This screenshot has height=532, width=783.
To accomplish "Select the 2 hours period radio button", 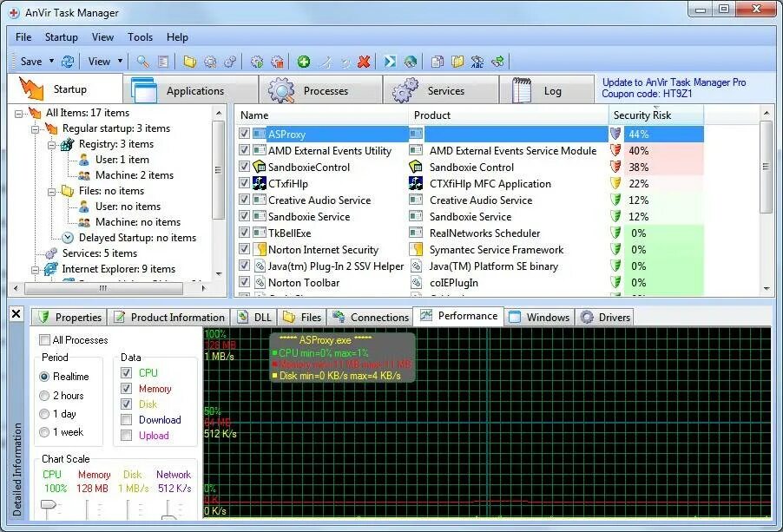I will [44, 396].
